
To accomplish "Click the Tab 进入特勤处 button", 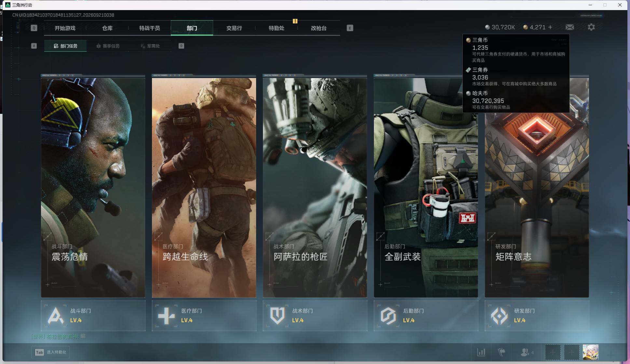I will pos(51,352).
